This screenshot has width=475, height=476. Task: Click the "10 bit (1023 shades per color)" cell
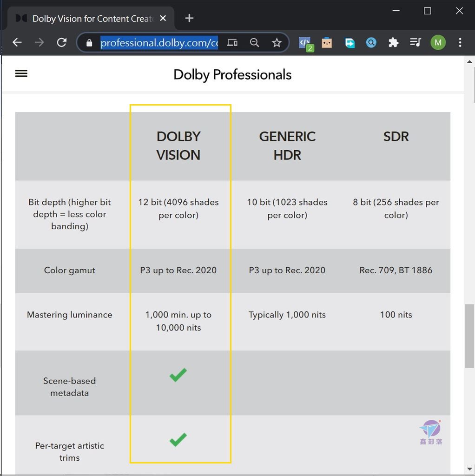point(287,209)
